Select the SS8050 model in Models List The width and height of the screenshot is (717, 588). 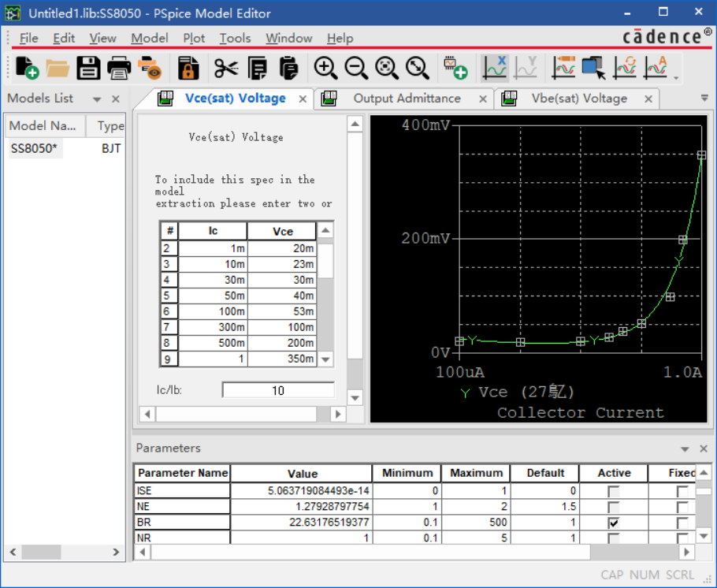point(35,149)
